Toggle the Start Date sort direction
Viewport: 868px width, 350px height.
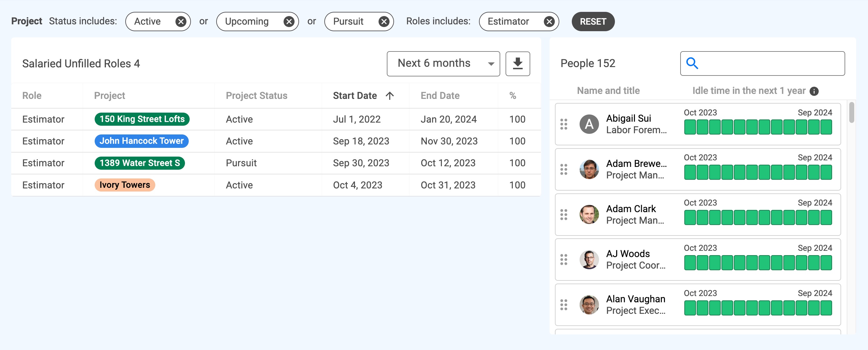point(390,95)
